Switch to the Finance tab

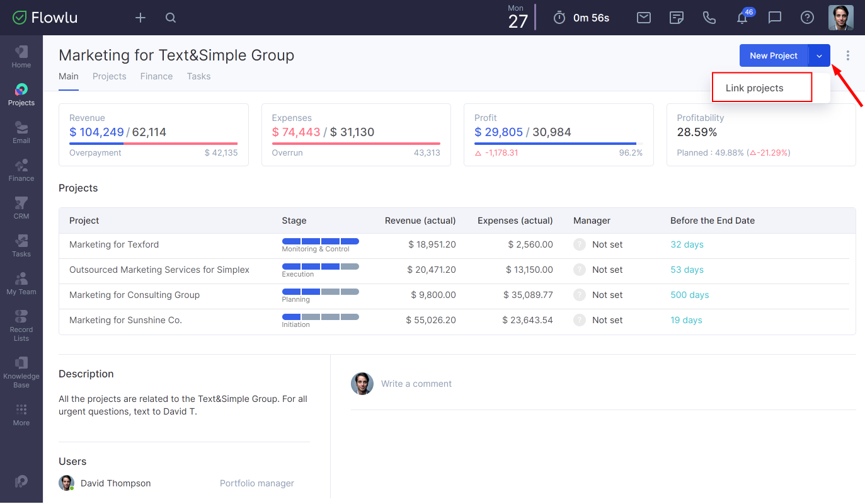[x=156, y=76]
